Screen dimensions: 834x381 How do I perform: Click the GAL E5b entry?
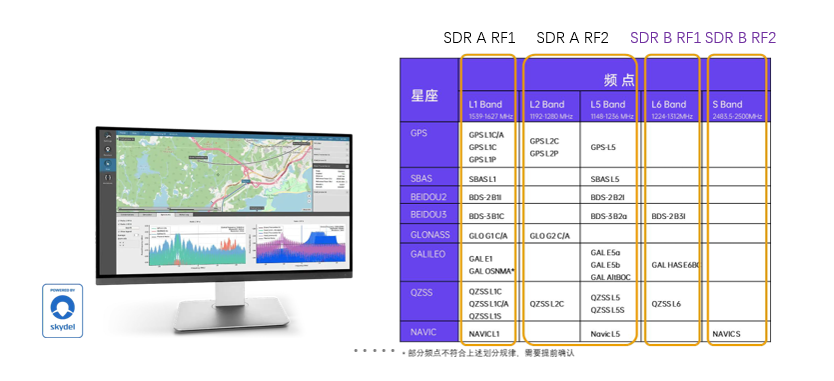(x=605, y=264)
